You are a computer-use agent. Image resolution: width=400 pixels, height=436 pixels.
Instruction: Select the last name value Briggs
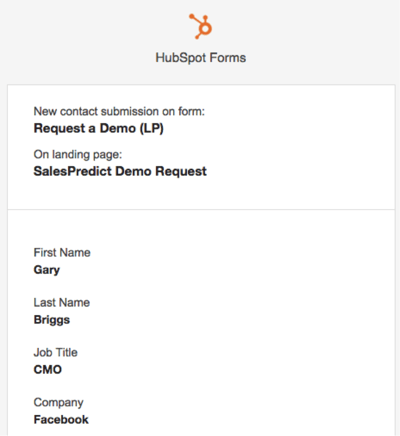coord(52,320)
